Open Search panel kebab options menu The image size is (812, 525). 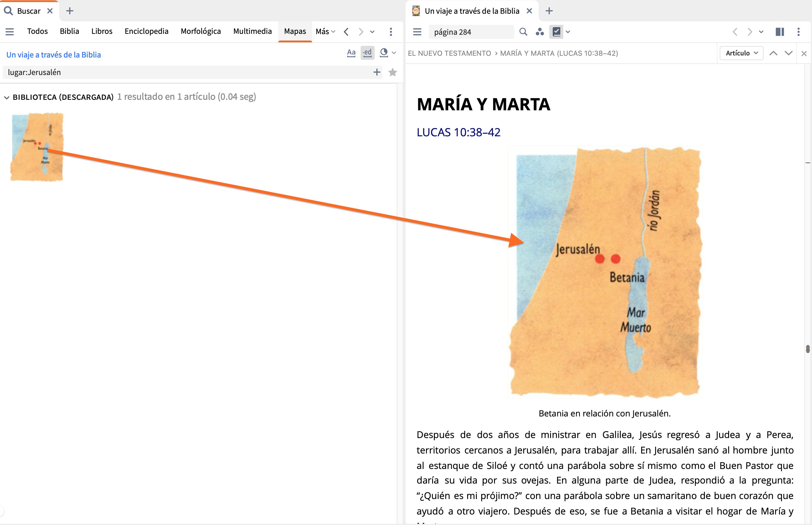point(391,32)
